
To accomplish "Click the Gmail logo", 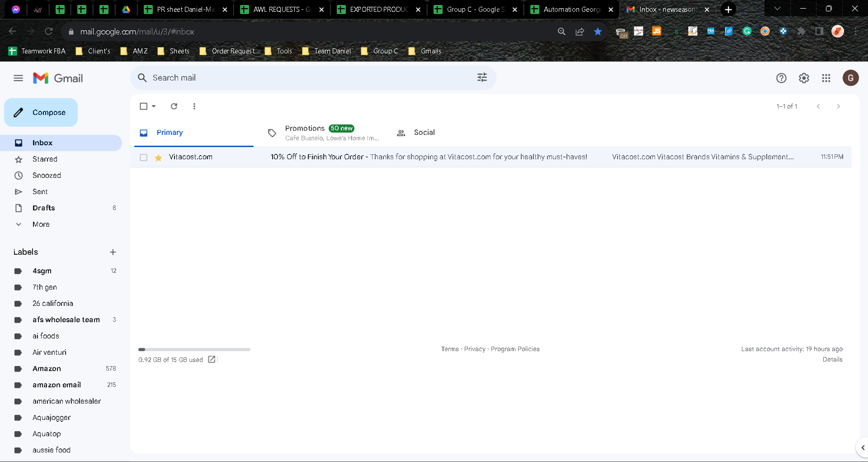I will pyautogui.click(x=58, y=78).
